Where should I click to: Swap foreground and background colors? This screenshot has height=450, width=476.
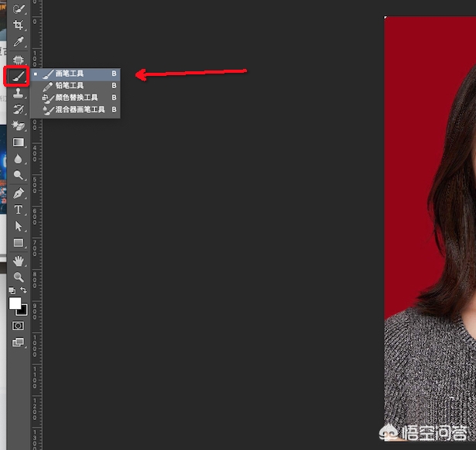[x=24, y=290]
